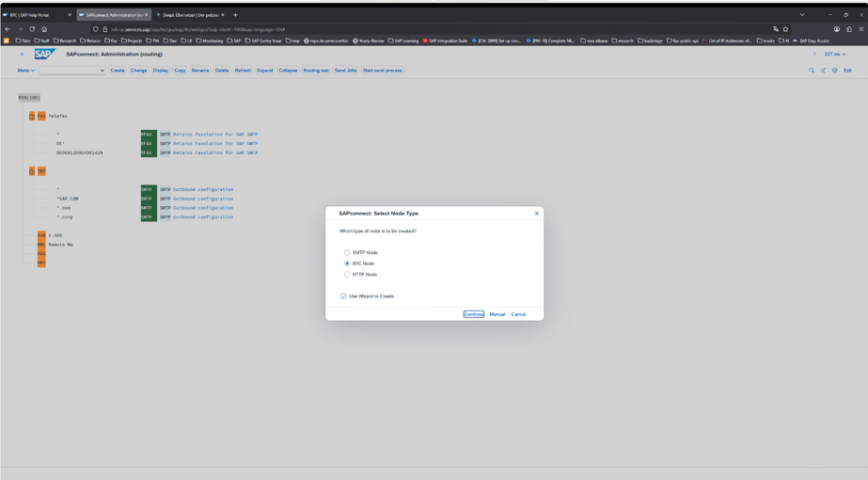Open a new browser tab
This screenshot has width=868, height=480.
point(235,15)
